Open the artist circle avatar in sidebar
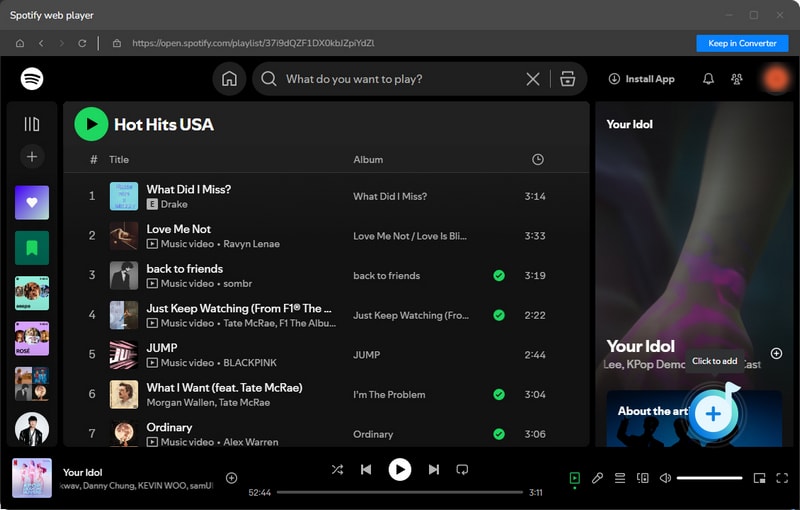The image size is (800, 510). tap(32, 428)
